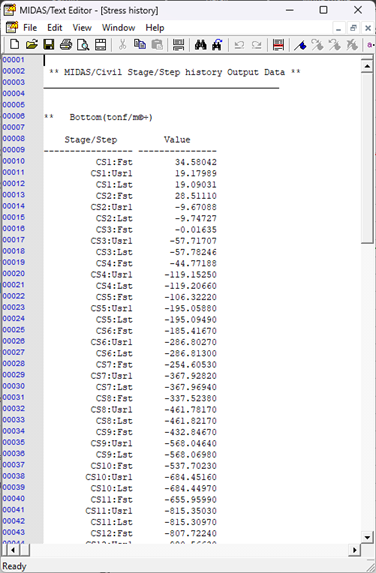Click vertical scrollbar up arrow
This screenshot has height=573, width=376.
367,66
